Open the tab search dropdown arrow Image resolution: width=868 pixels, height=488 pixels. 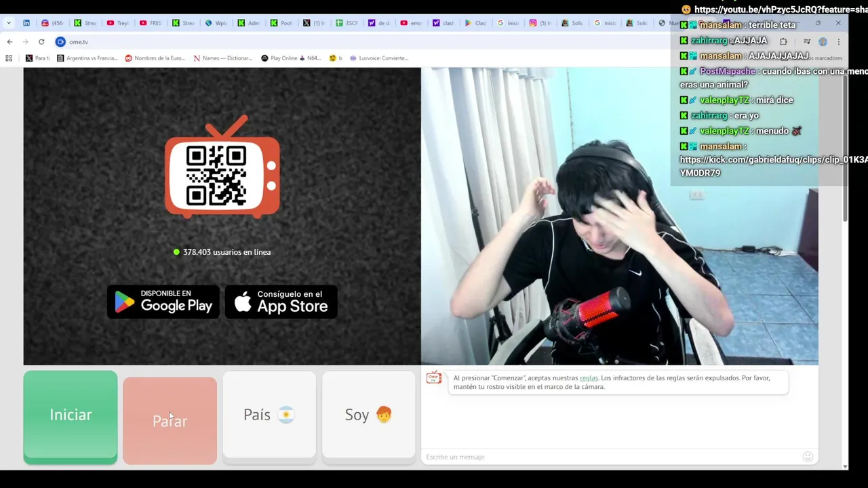point(9,23)
